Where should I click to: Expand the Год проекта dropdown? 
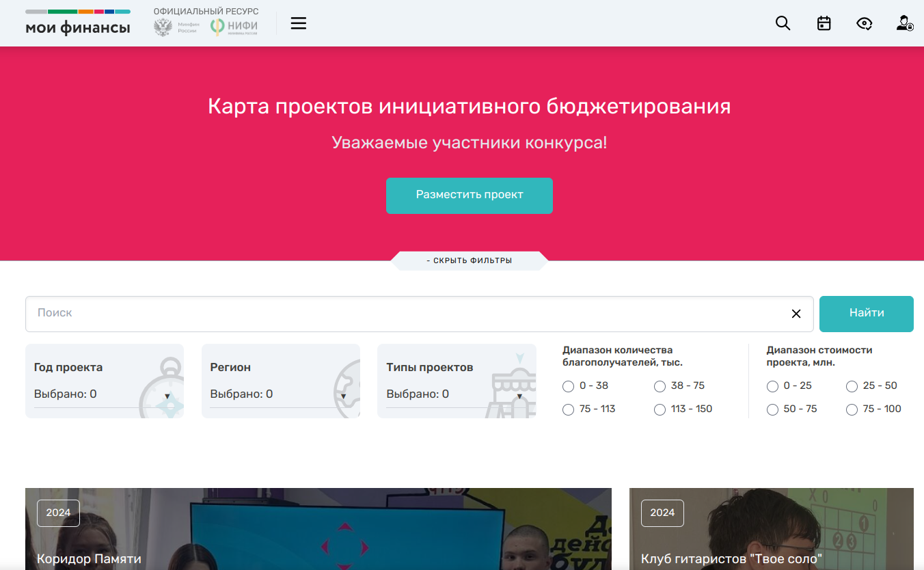click(x=104, y=394)
